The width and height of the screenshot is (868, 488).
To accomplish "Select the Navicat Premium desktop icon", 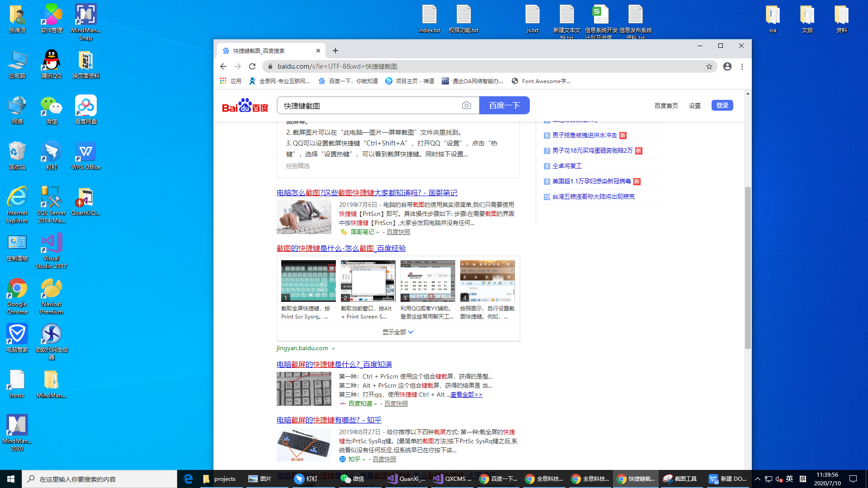I will click(x=52, y=296).
